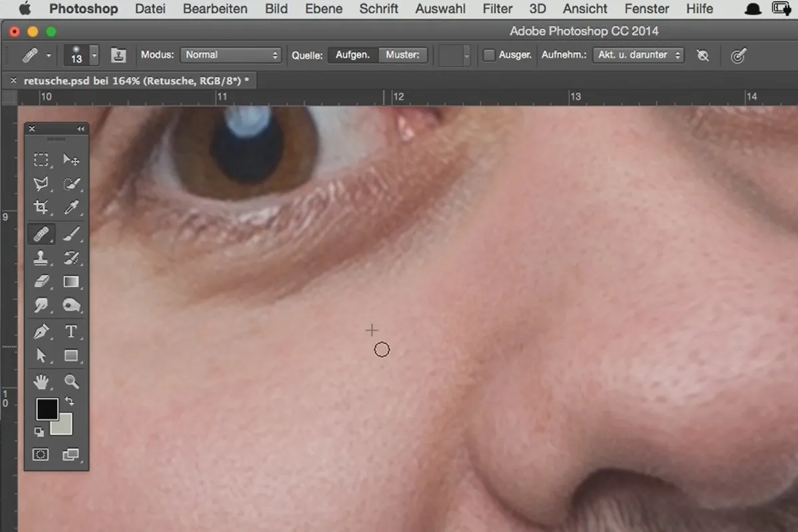Select the Pen tool

click(x=41, y=331)
